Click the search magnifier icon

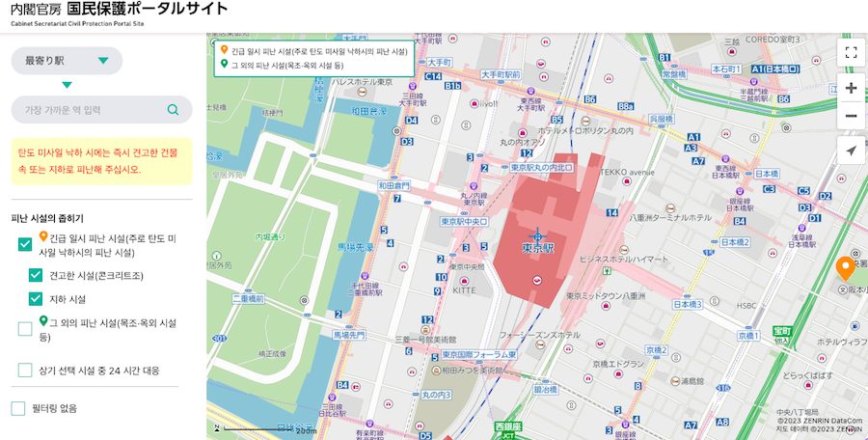pos(173,110)
